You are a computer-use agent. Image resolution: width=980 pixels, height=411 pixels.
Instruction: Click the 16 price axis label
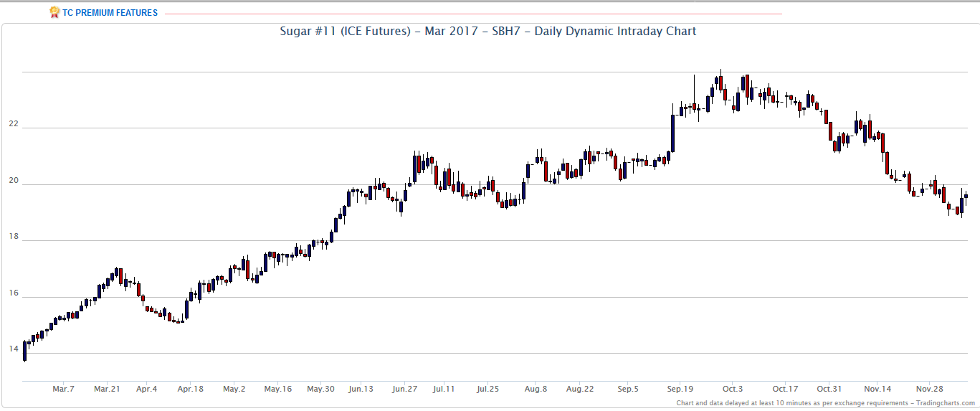pos(14,293)
